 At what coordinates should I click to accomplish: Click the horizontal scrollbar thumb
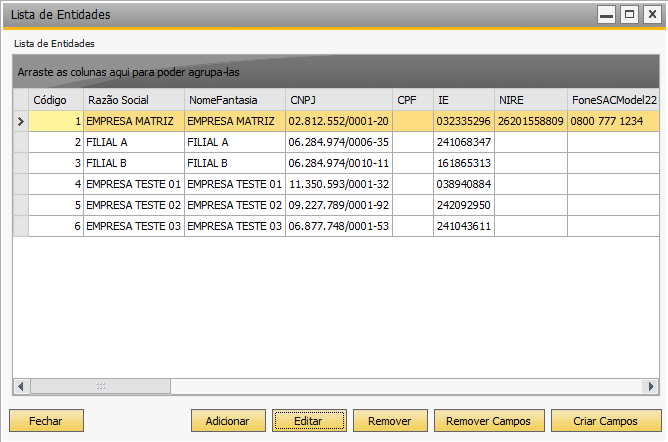pos(101,387)
